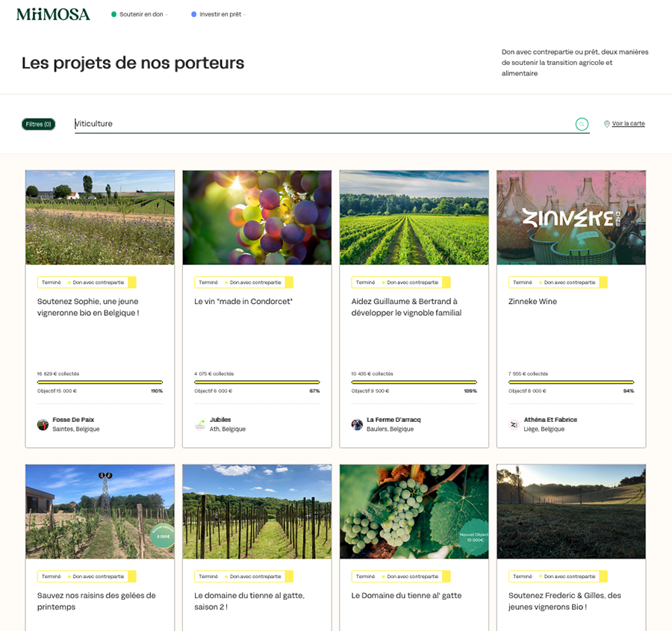Click Athéna Et Fabrice avatar icon
The height and width of the screenshot is (631, 672).
(x=514, y=424)
